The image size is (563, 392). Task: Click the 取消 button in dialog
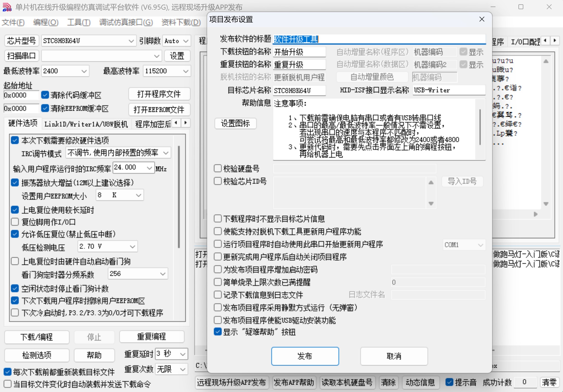point(394,356)
